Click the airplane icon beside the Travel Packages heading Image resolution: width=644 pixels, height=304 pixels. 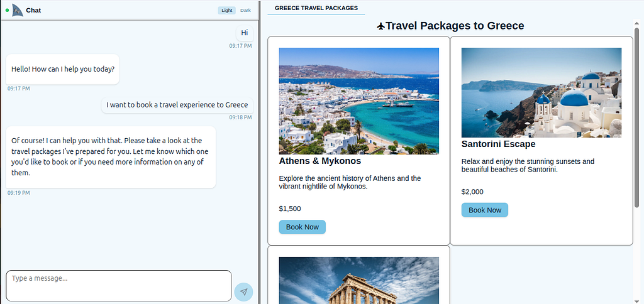(x=380, y=26)
